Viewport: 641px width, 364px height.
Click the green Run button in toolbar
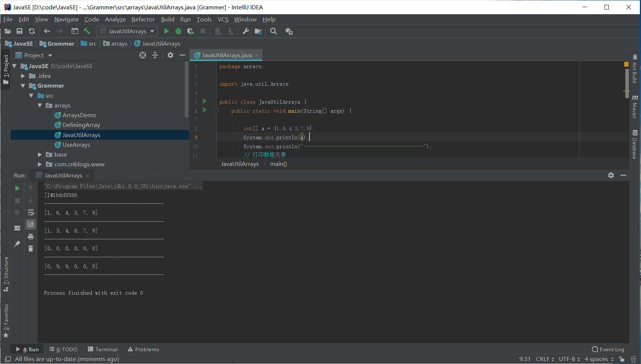[x=167, y=31]
